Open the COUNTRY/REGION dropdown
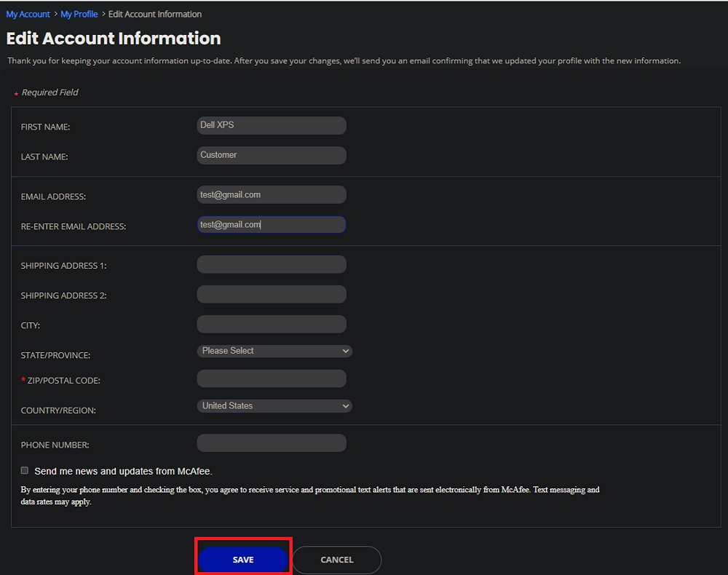 (x=274, y=405)
